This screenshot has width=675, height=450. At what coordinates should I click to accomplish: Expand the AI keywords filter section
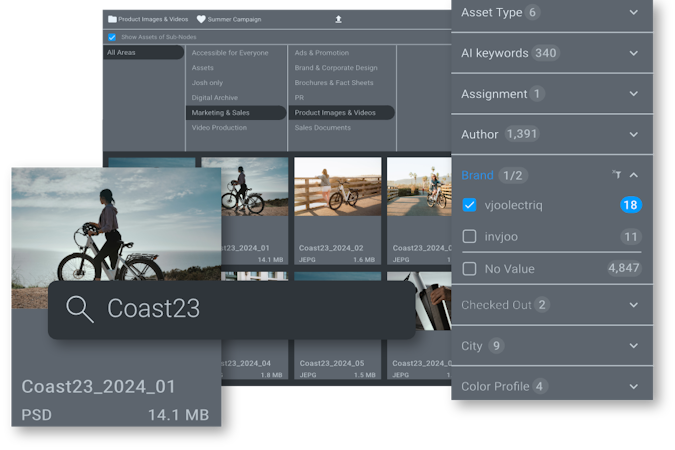(633, 53)
